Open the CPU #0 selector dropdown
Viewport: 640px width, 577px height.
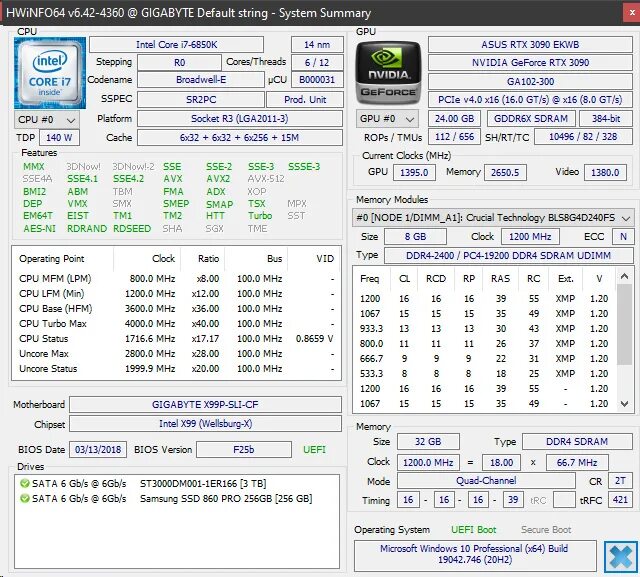[x=47, y=120]
